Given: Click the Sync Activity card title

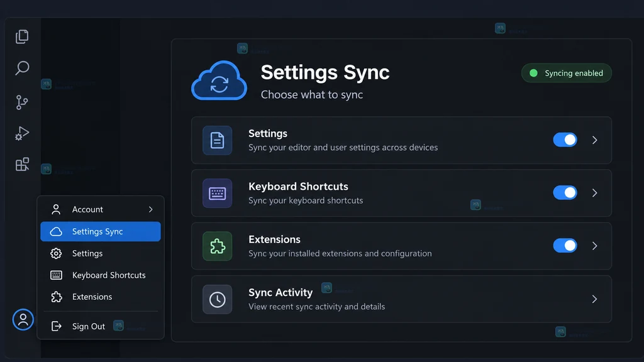Looking at the screenshot, I should 280,292.
